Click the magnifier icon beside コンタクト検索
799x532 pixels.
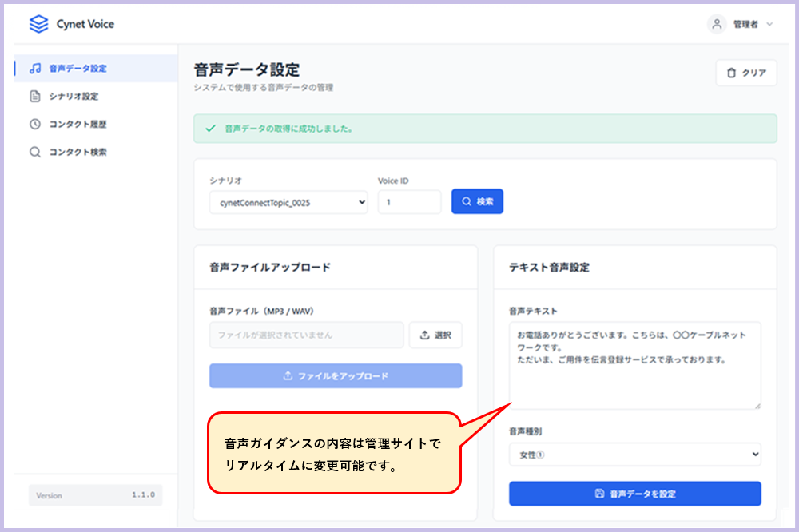point(35,152)
